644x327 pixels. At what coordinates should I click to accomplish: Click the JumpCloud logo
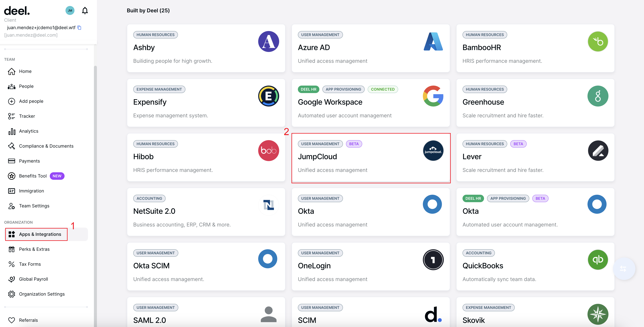(x=433, y=151)
